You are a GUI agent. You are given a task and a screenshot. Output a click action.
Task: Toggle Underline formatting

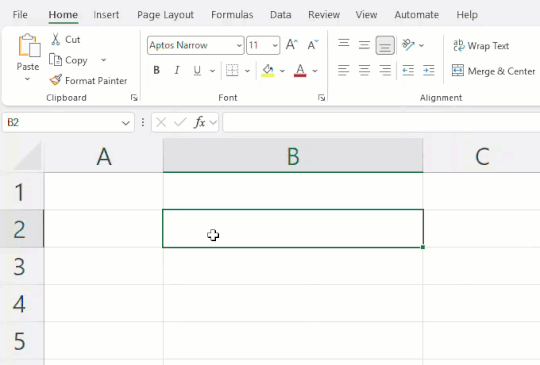pyautogui.click(x=197, y=70)
